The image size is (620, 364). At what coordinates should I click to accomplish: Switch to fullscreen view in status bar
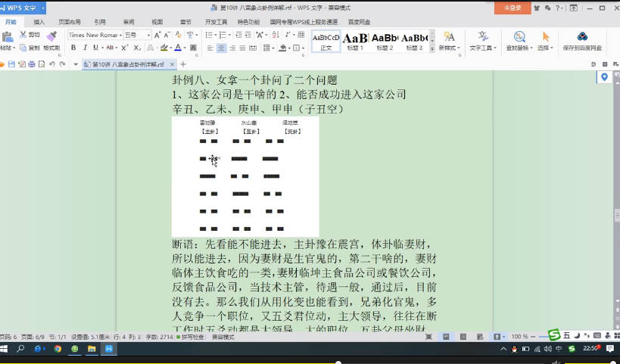tap(428, 337)
